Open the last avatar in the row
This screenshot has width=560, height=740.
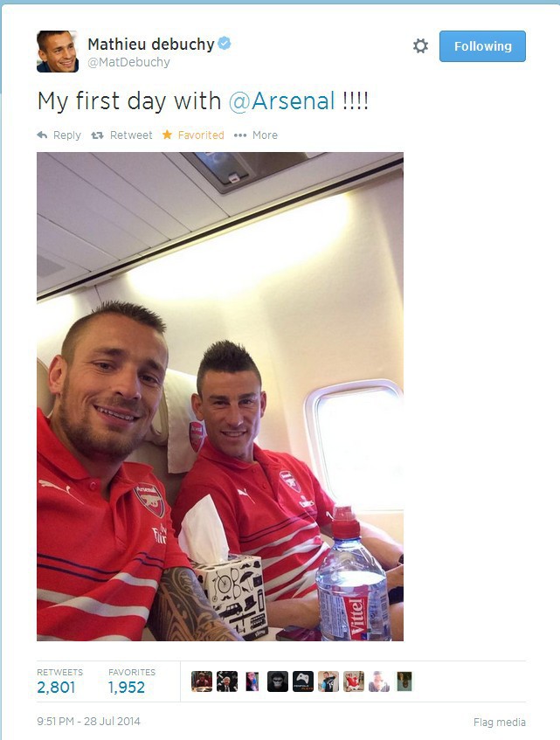click(x=404, y=681)
